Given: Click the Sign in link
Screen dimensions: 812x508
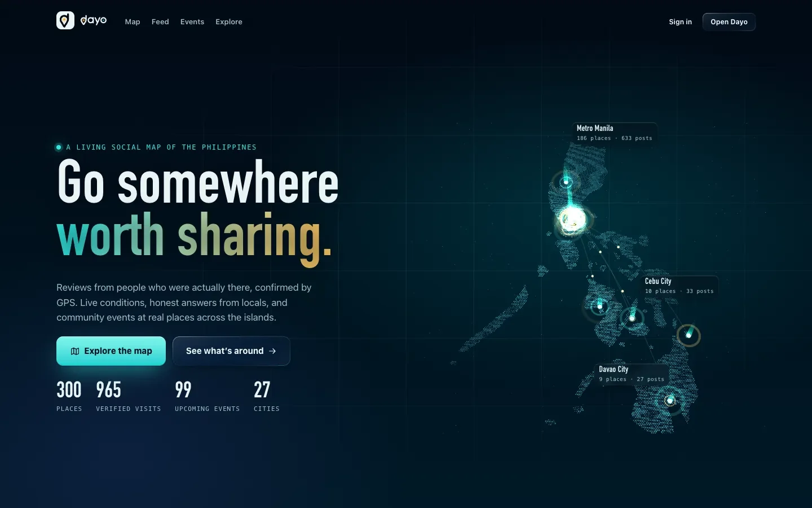Looking at the screenshot, I should [x=680, y=21].
